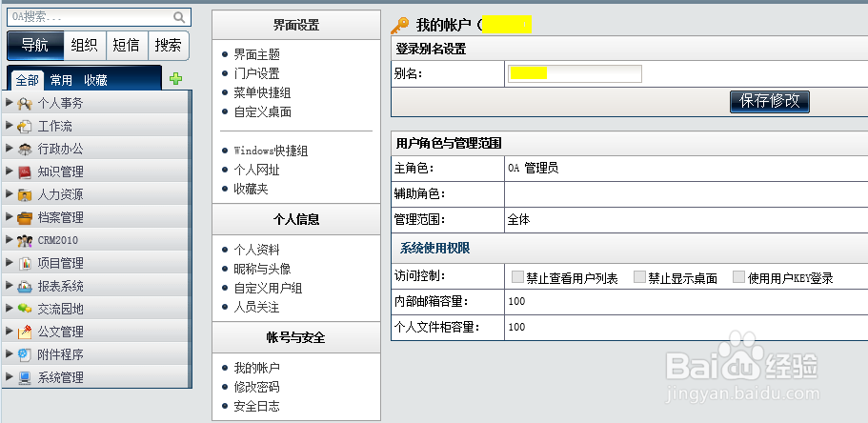This screenshot has height=423, width=868.
Task: Click the search magnifier icon in OA search box
Action: [179, 17]
